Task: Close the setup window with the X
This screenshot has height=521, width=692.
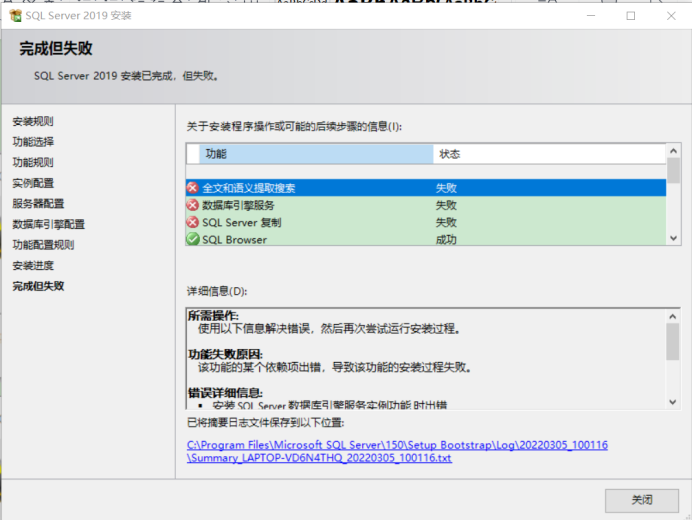Action: tap(671, 15)
